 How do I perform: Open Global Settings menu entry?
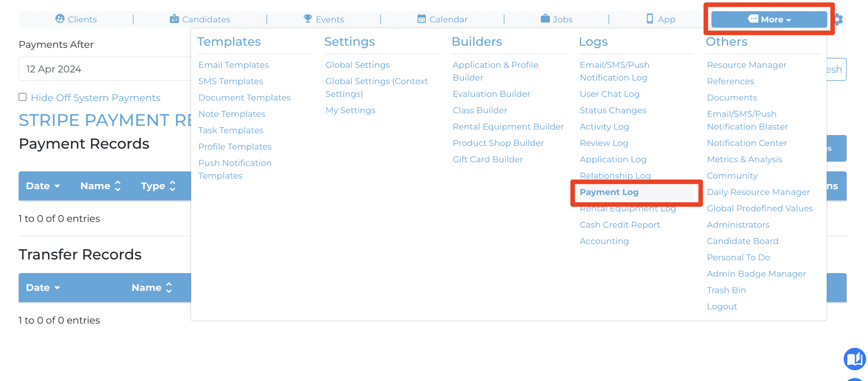[x=357, y=65]
